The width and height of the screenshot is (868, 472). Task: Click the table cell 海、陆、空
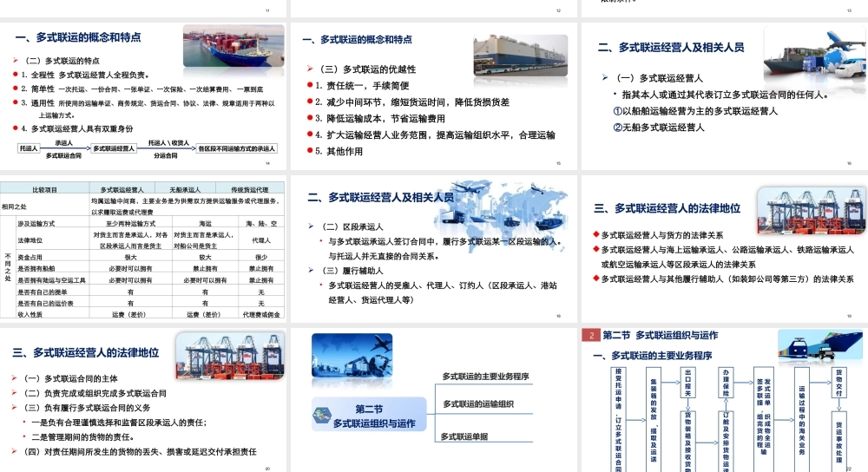(x=261, y=224)
